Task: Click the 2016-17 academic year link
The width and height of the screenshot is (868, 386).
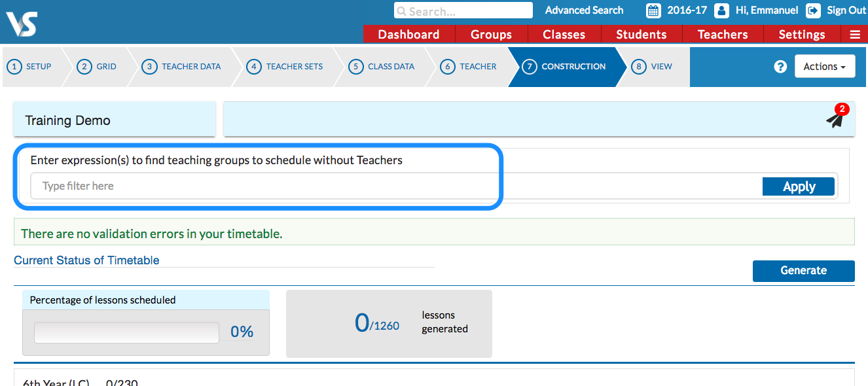Action: pos(687,10)
